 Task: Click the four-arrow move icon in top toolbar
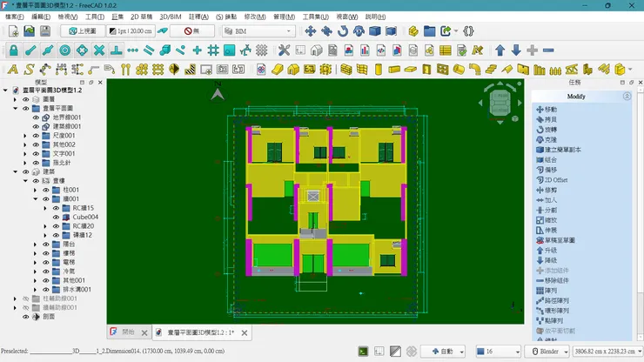(311, 31)
